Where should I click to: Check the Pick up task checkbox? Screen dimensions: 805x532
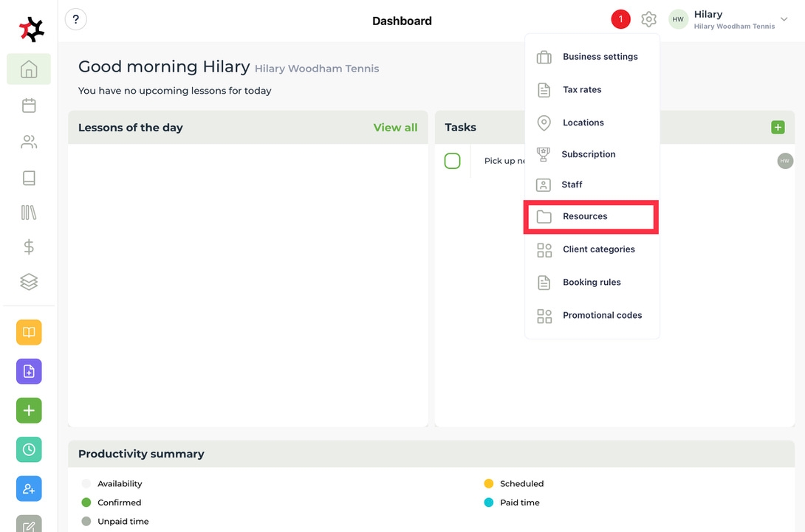coord(453,161)
